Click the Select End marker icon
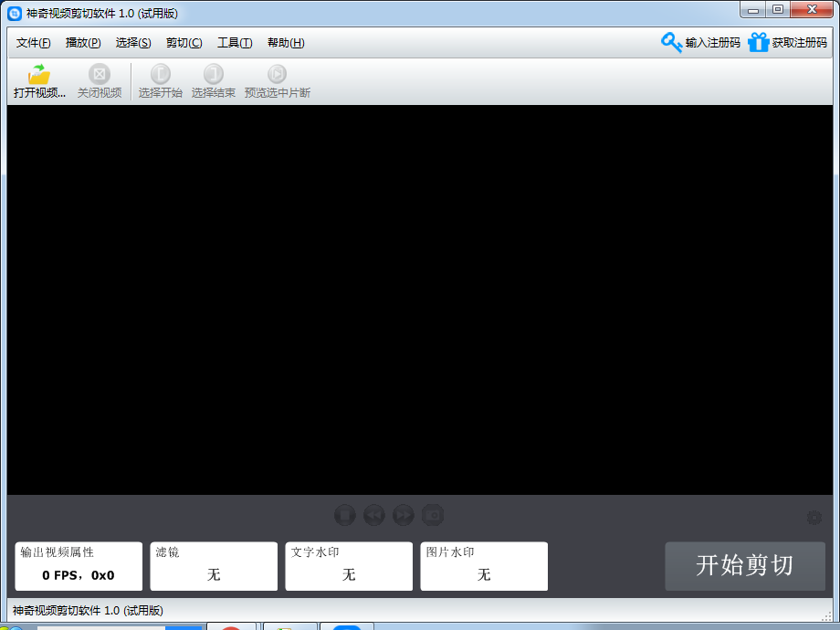This screenshot has height=630, width=840. [213, 75]
